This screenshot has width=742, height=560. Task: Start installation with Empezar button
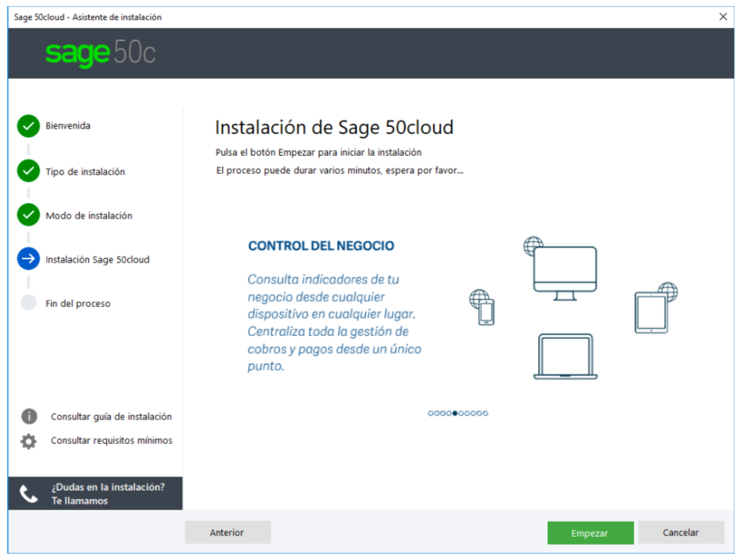(590, 533)
